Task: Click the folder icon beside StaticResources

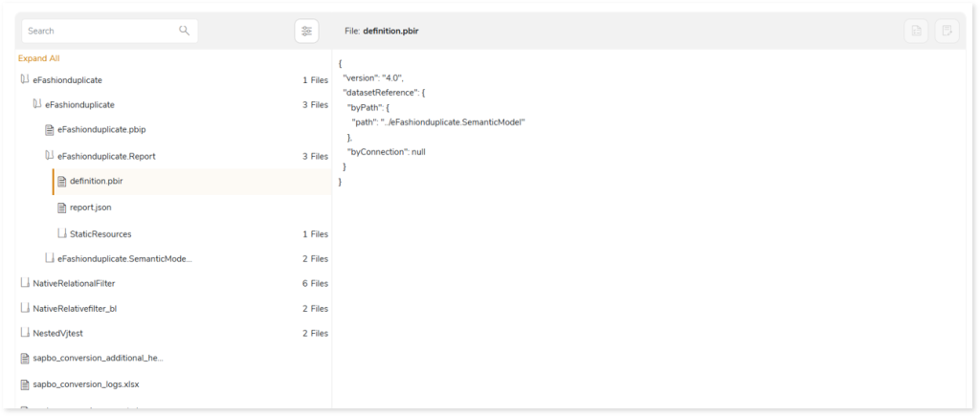Action: 62,233
